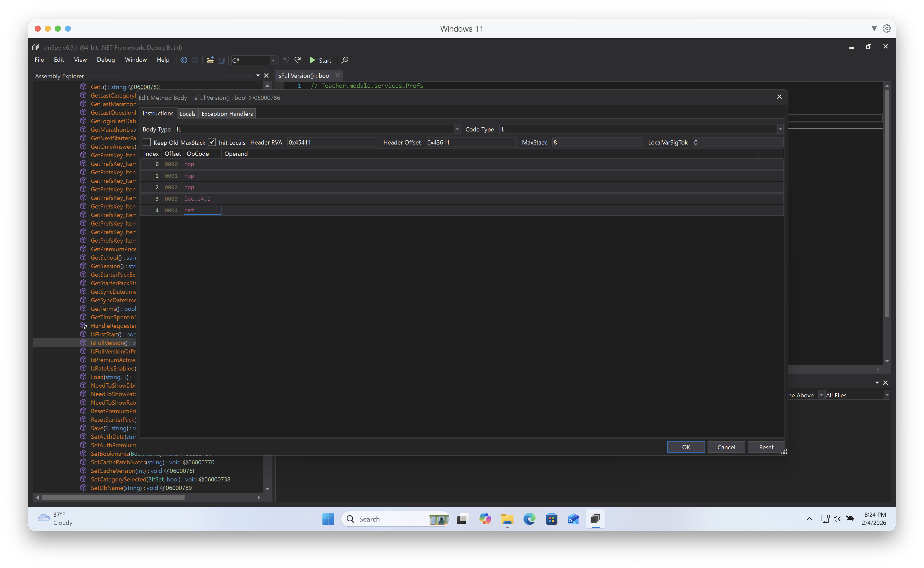Open the C# language selector dropdown

pos(273,60)
